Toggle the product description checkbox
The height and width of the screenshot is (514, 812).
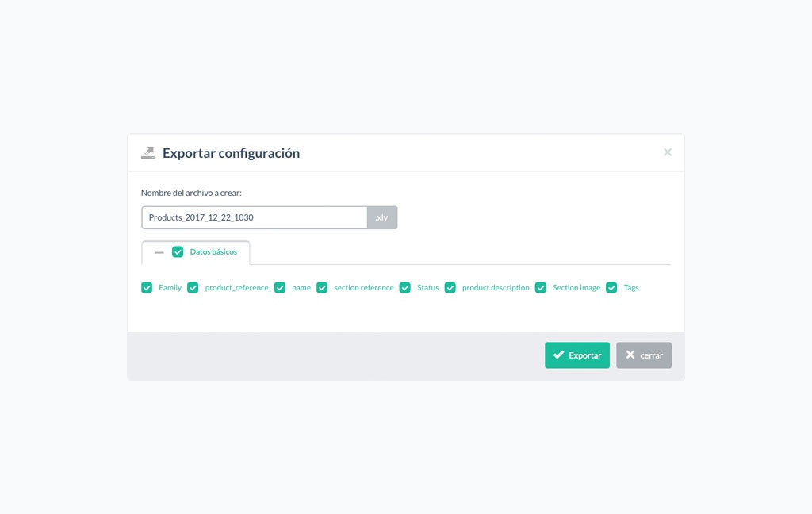(450, 288)
